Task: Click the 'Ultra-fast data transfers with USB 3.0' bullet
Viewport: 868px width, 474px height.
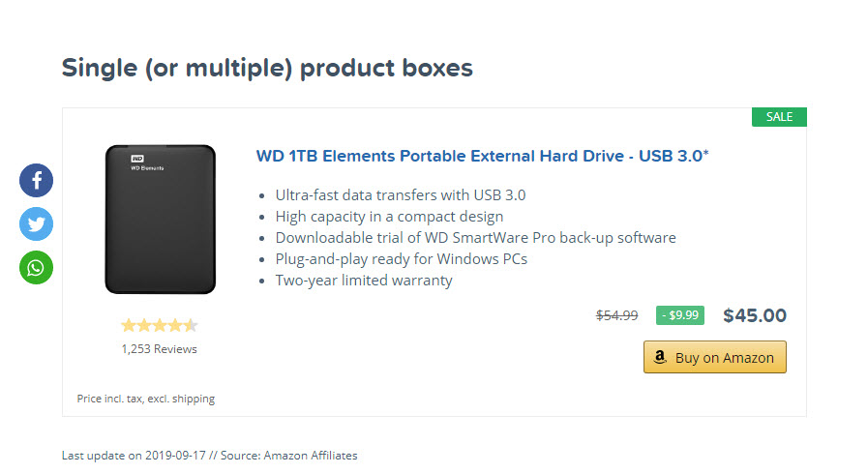Action: click(401, 195)
